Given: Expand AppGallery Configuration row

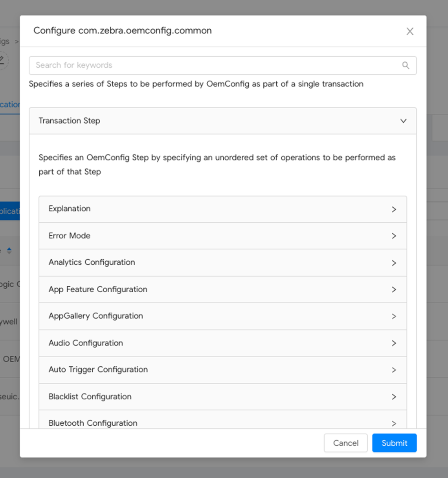Looking at the screenshot, I should 222,316.
